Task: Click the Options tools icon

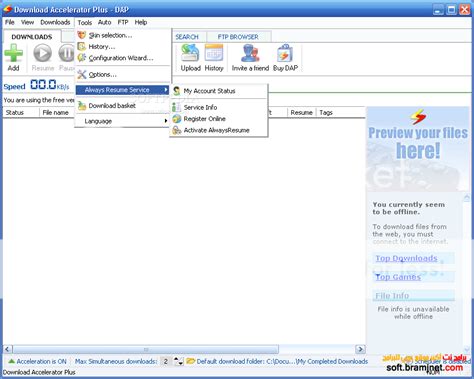Action: tap(82, 74)
